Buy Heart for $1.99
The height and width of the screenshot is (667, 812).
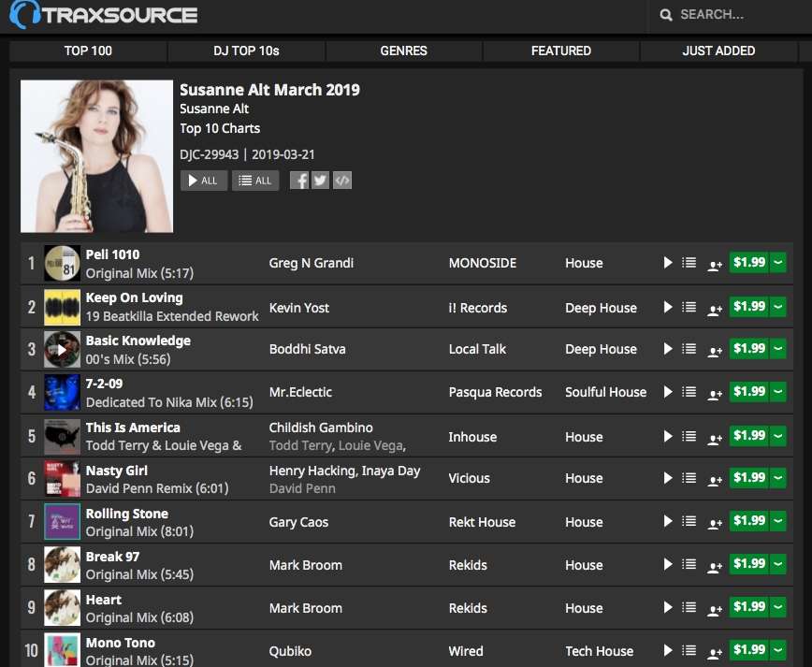pyautogui.click(x=748, y=606)
